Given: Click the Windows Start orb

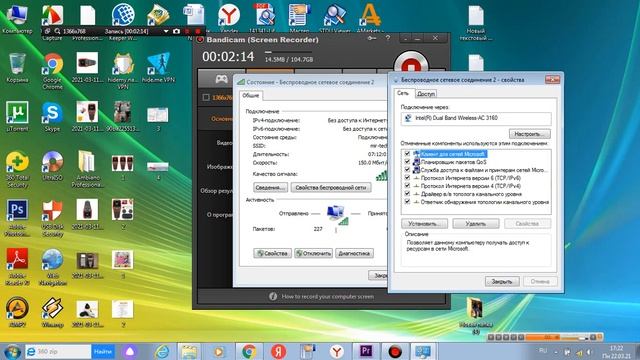Looking at the screenshot, I should (x=12, y=352).
